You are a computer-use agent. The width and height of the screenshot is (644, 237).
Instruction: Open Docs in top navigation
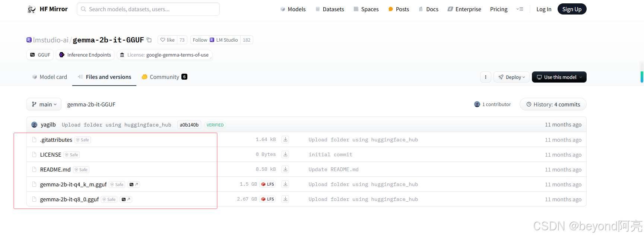pos(428,9)
